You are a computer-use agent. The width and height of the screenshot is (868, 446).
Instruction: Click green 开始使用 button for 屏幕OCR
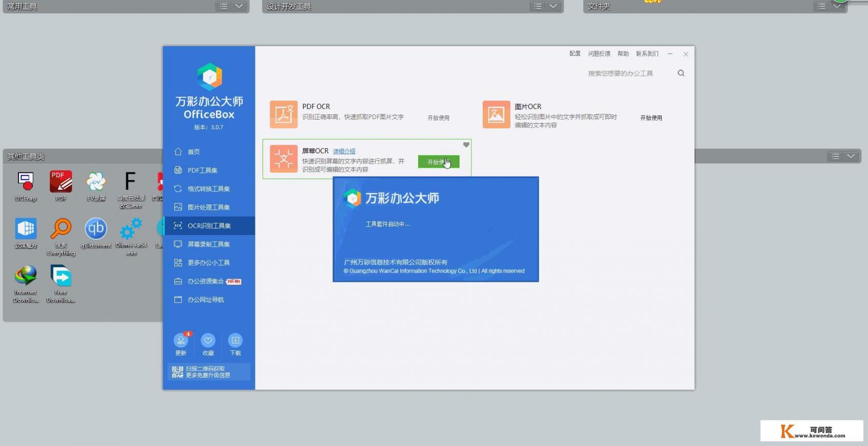click(x=439, y=162)
